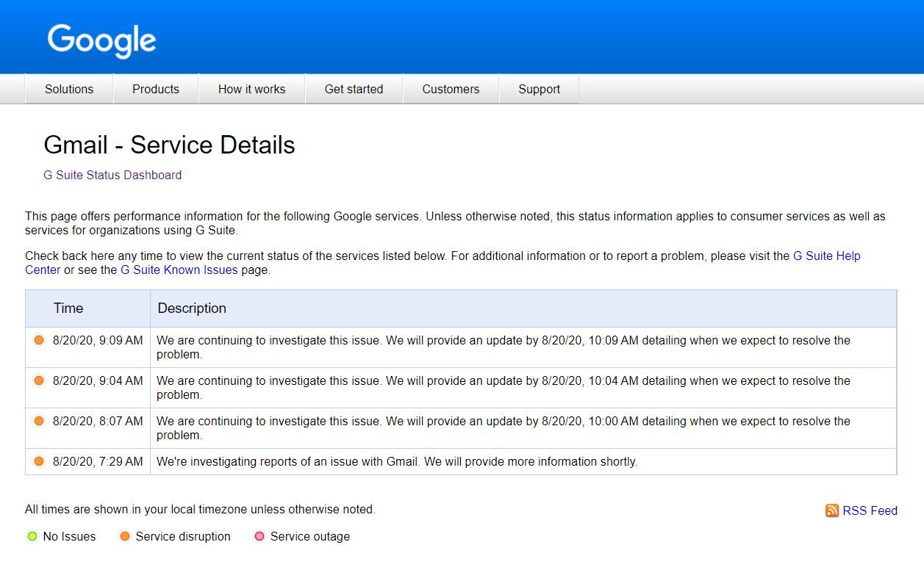Click the pink Service outage legend dot
924x567 pixels.
(x=259, y=536)
